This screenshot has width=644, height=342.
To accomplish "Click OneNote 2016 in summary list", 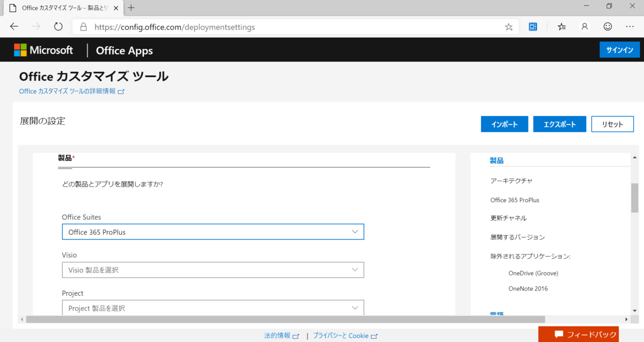I will tap(528, 288).
